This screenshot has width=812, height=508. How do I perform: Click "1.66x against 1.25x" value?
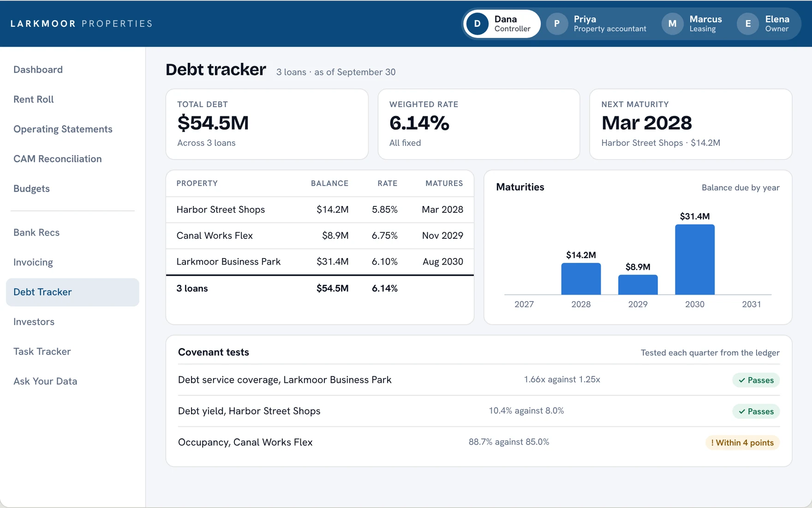562,380
